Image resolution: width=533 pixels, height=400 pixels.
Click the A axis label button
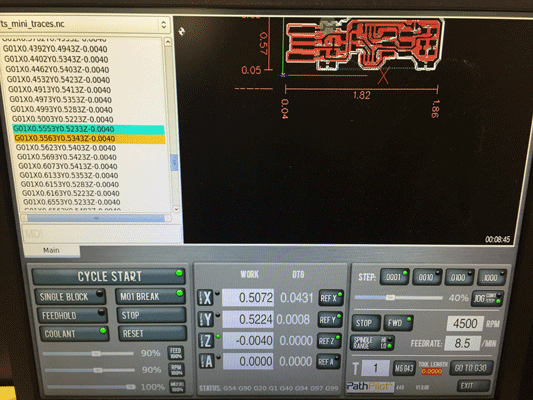click(x=207, y=361)
